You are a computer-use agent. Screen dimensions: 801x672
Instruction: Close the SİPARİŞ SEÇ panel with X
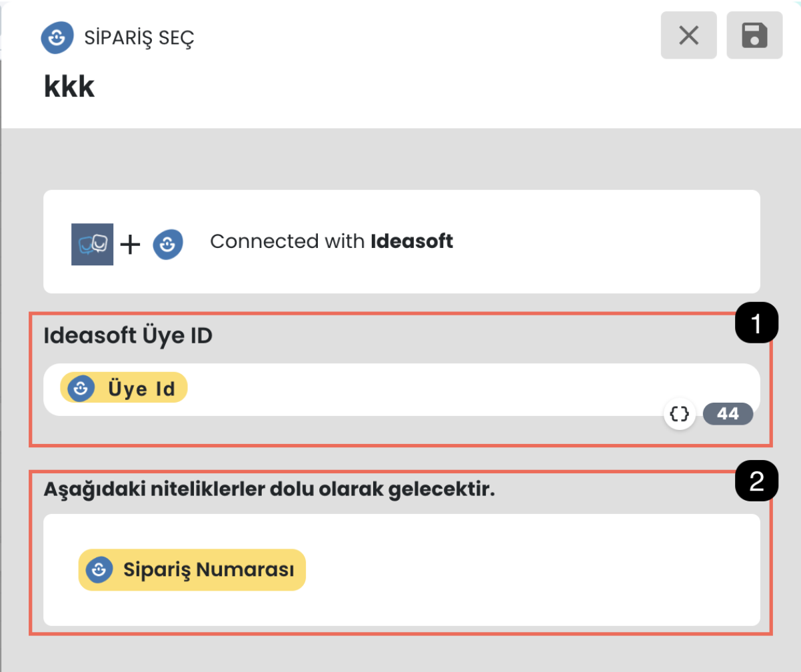[x=688, y=35]
